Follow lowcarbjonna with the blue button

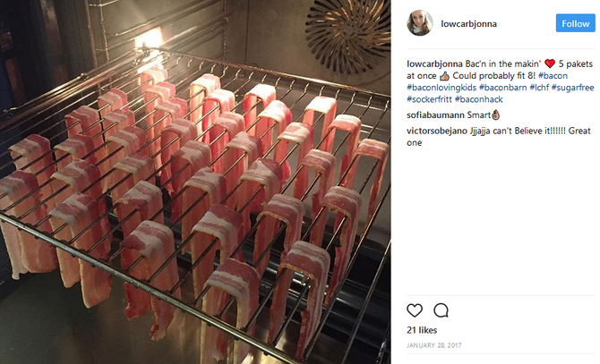(575, 23)
